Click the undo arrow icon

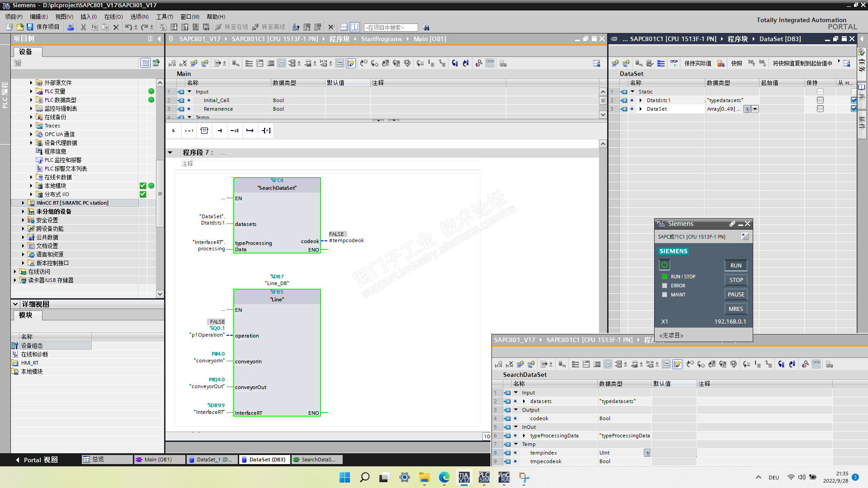coord(128,27)
